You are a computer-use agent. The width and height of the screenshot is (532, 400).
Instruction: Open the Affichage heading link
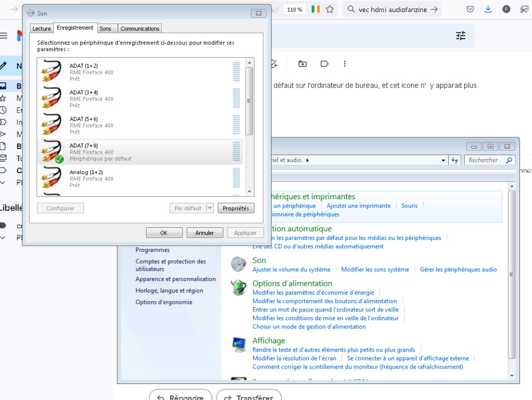tap(269, 341)
